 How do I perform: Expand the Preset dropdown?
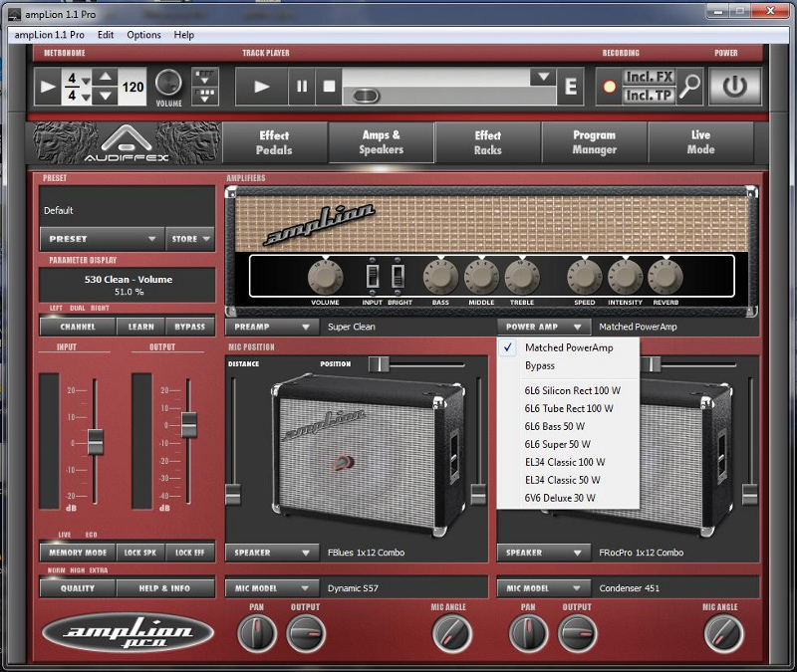click(x=103, y=239)
